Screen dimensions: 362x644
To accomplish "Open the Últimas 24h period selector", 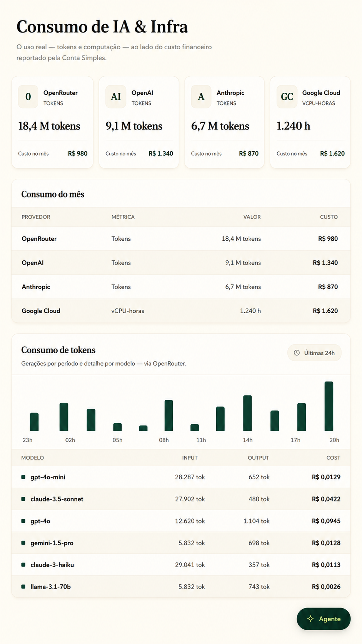I will 314,353.
